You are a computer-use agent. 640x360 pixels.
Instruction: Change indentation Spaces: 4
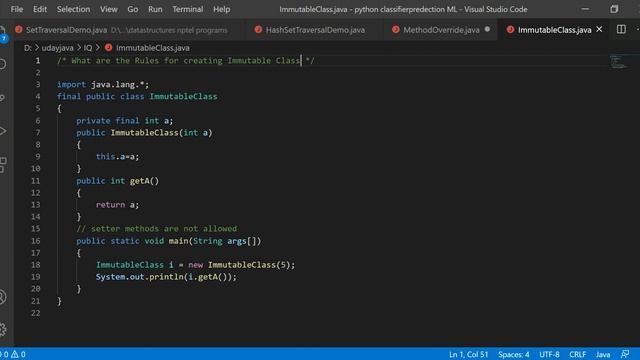(x=513, y=354)
